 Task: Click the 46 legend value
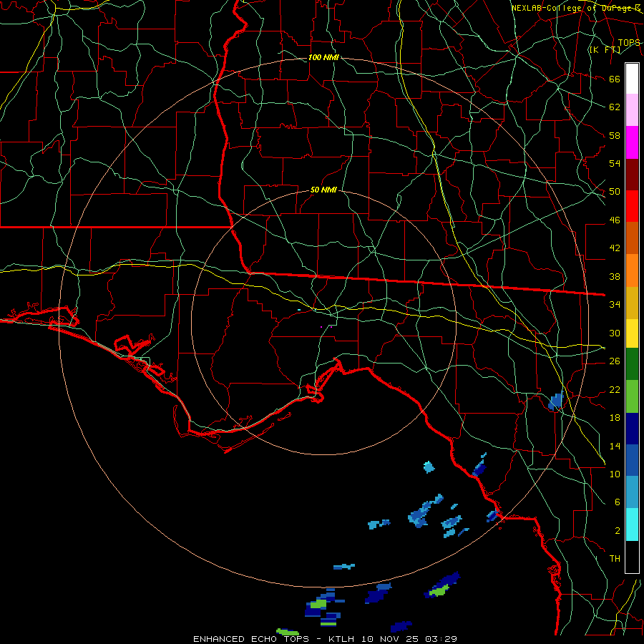click(x=615, y=220)
